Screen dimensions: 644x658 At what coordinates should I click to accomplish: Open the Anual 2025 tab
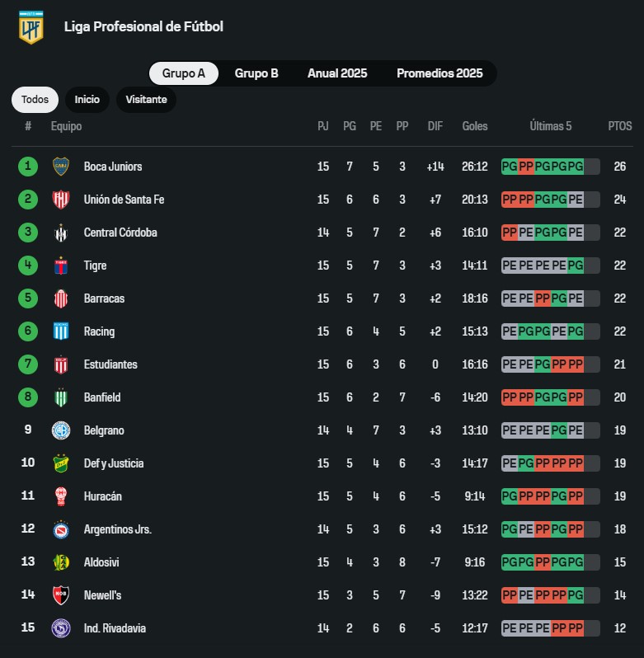tap(337, 73)
